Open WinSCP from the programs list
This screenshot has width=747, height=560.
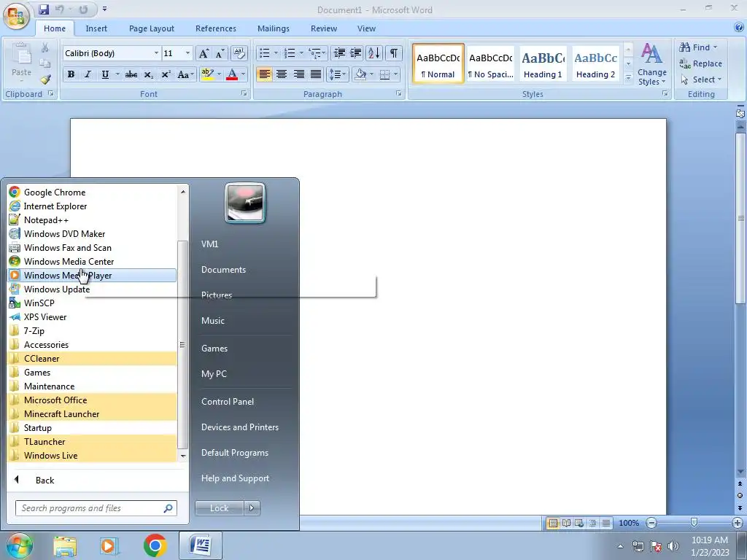[93, 303]
